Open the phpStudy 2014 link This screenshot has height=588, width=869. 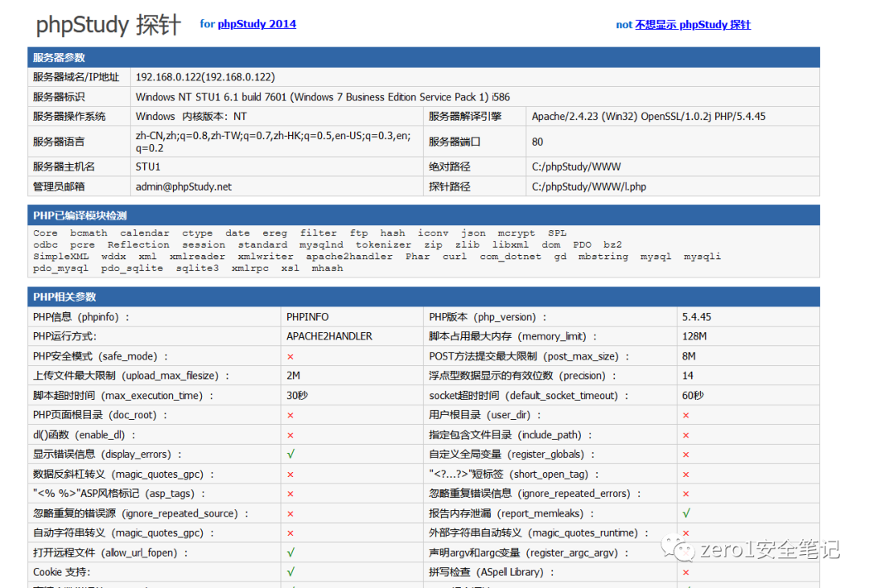point(257,24)
